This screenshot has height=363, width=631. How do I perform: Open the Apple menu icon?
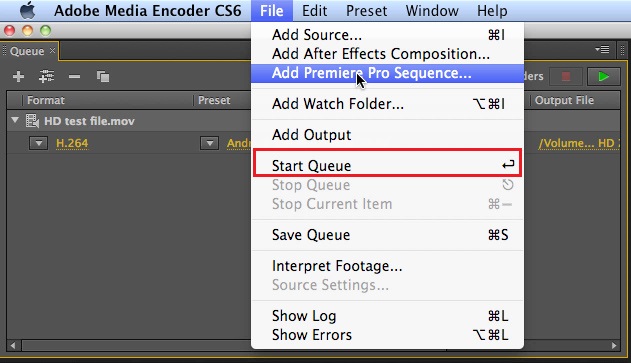[x=27, y=10]
